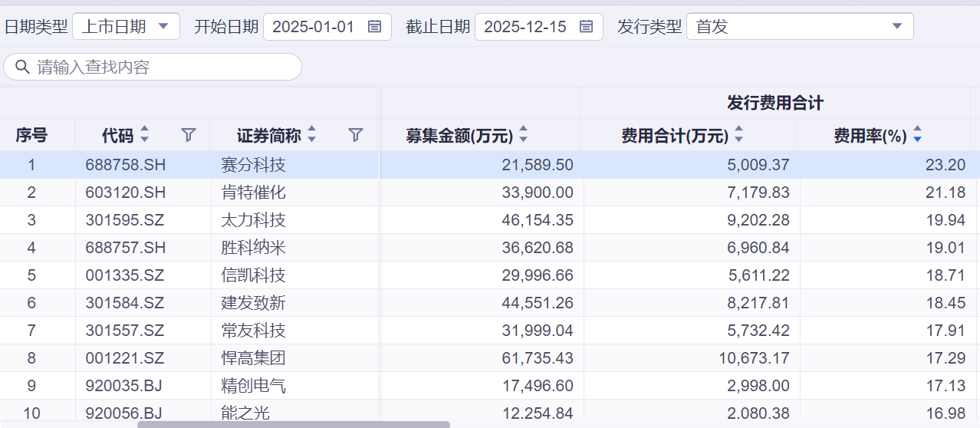Open filter funnel on 代码 column
This screenshot has height=428, width=980.
click(189, 135)
